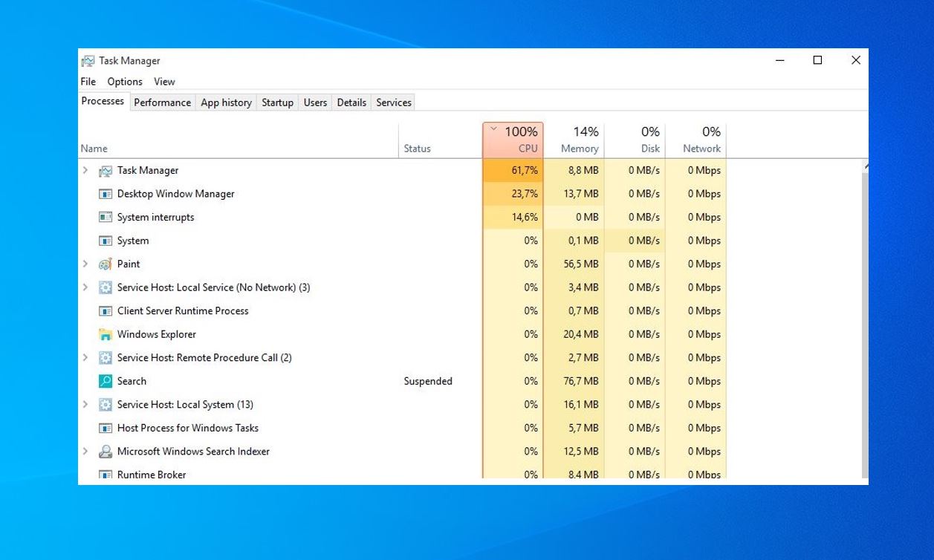The width and height of the screenshot is (934, 560).
Task: Click the Windows Explorer folder icon
Action: point(105,334)
